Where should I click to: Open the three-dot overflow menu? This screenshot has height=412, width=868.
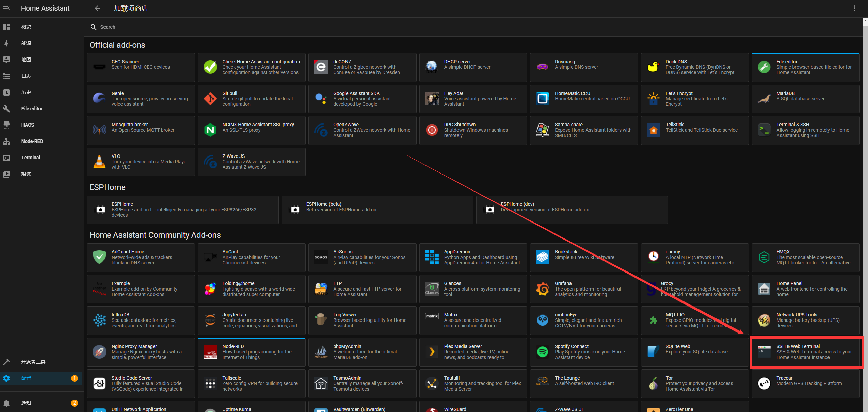tap(854, 8)
